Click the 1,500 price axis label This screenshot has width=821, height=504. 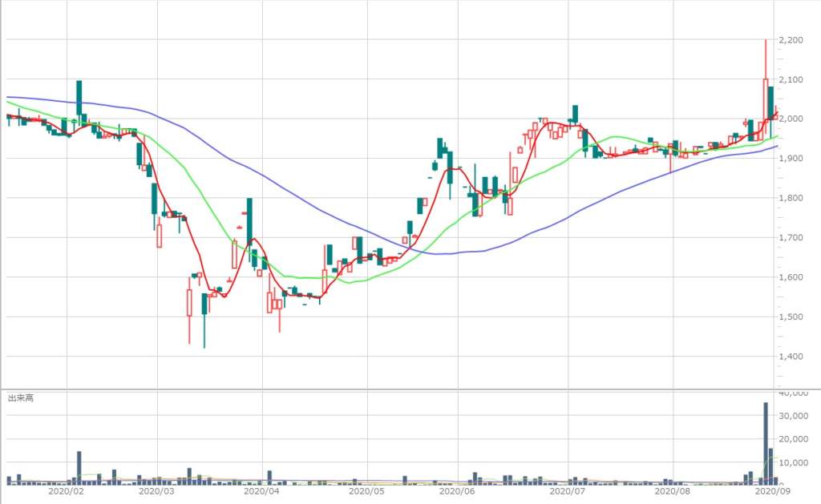[791, 317]
